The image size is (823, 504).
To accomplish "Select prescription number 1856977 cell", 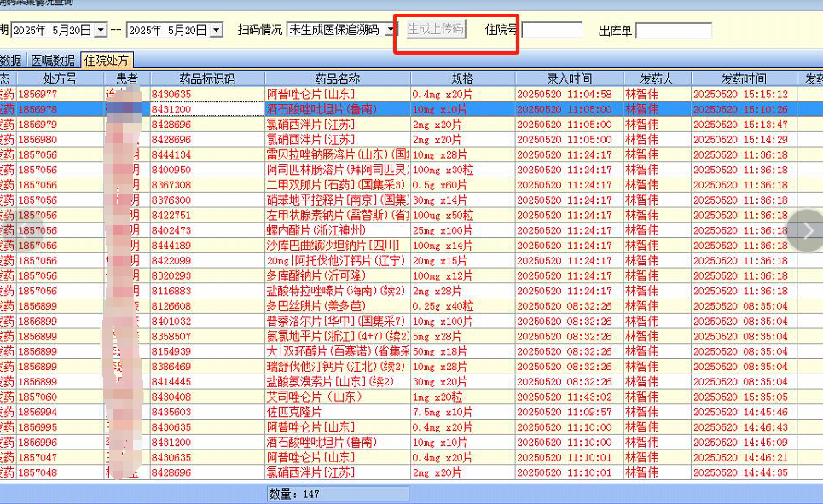I will click(x=60, y=95).
